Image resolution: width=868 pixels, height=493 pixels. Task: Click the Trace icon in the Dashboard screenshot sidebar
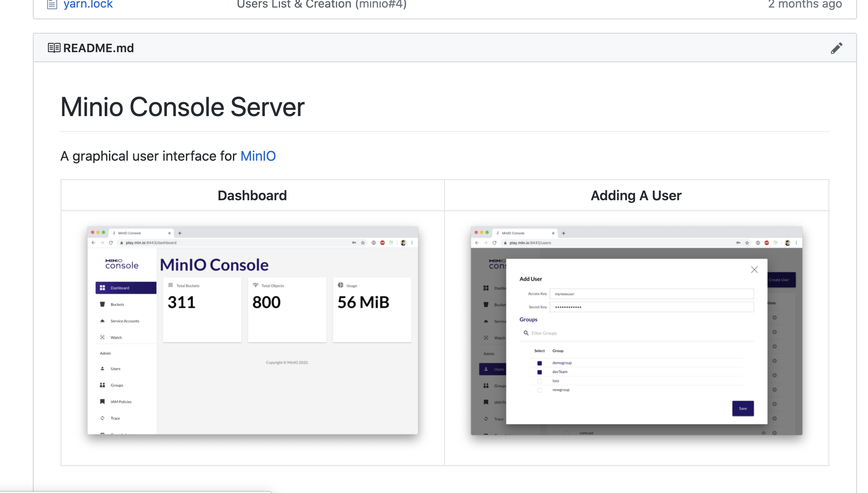(102, 418)
